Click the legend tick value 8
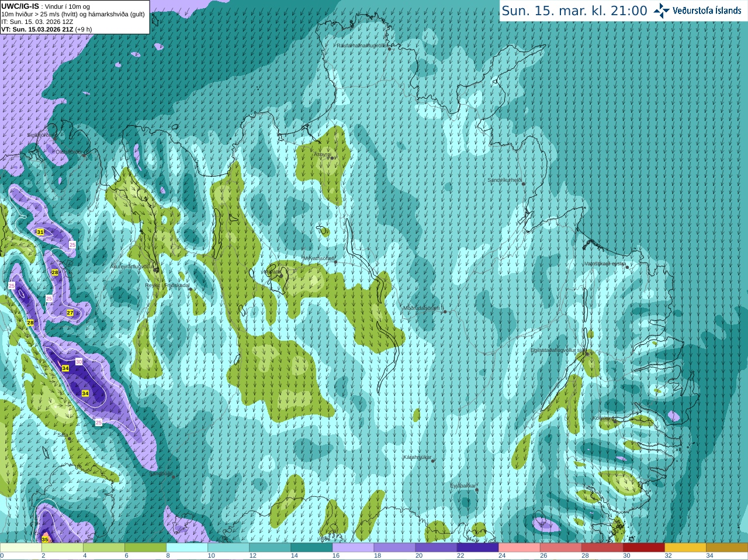Screen dimensions: 748x560 [x=168, y=556]
